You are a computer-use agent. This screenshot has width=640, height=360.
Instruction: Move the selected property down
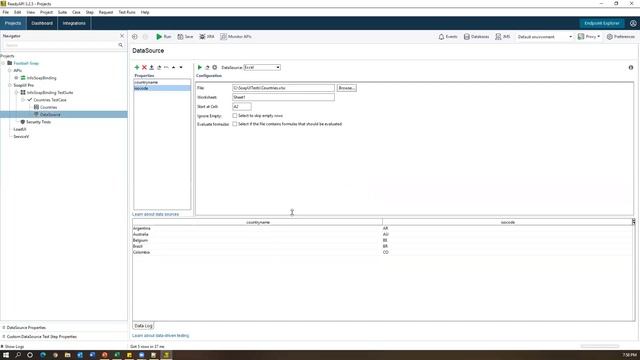tap(181, 67)
